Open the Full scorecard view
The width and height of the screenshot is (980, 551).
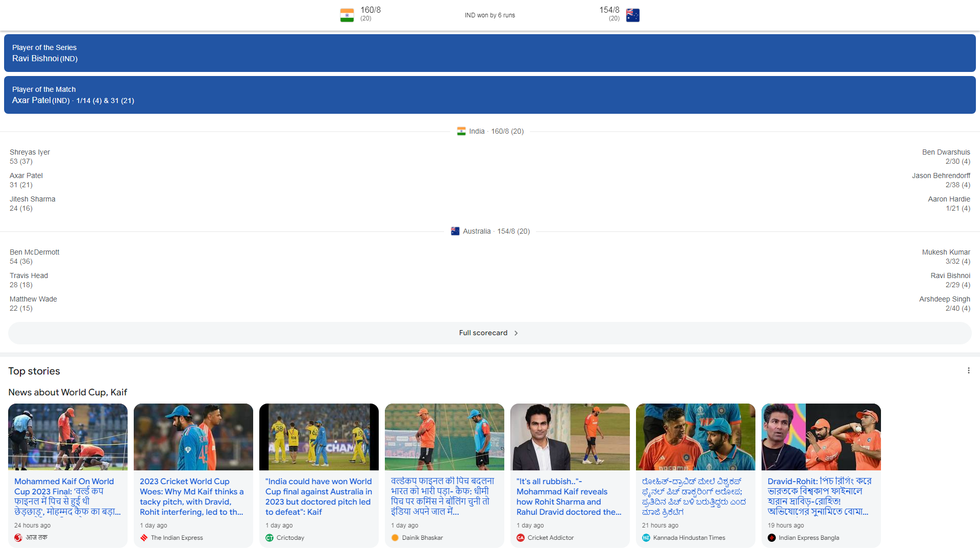(x=483, y=333)
